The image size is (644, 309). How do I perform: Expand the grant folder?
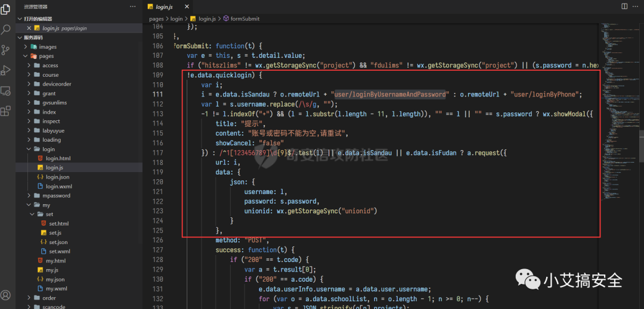coord(49,93)
